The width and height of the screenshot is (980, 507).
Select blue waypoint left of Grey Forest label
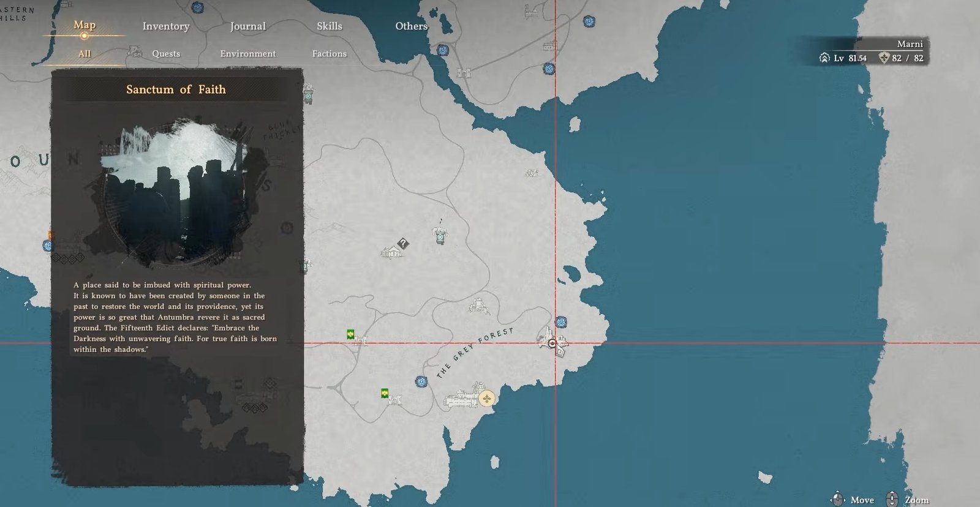coord(421,381)
